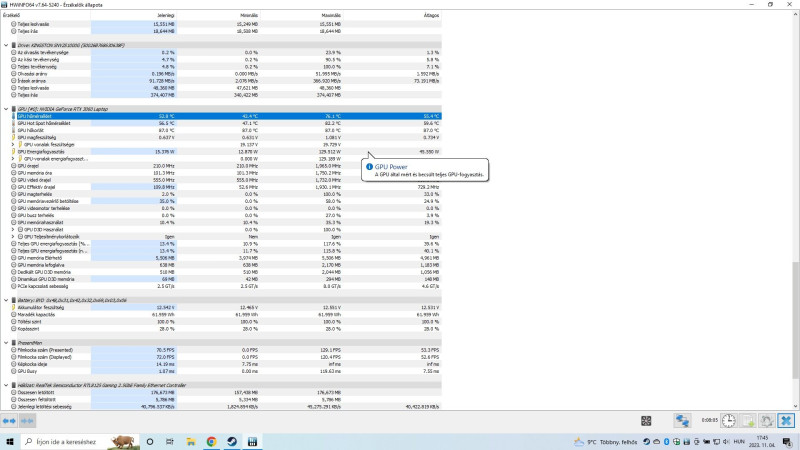Open the notification center icon
This screenshot has height=450, width=800.
click(x=787, y=442)
